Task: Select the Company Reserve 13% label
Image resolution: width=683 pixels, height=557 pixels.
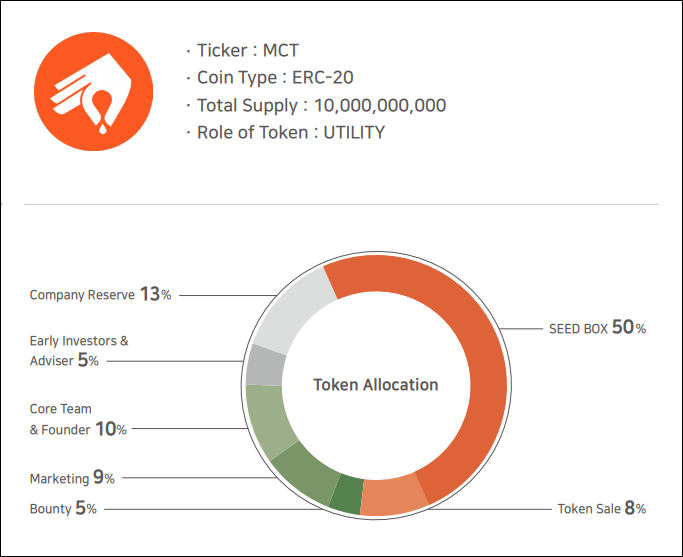Action: pos(100,295)
